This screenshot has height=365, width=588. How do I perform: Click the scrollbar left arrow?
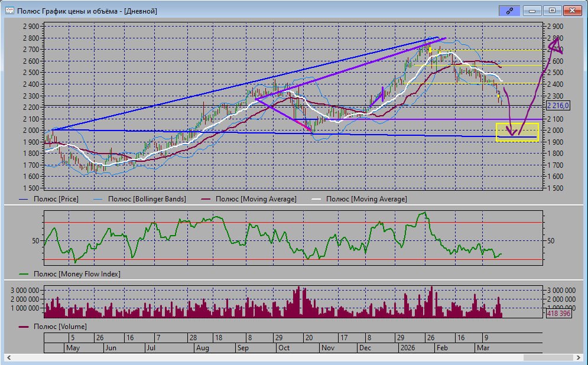click(9, 358)
